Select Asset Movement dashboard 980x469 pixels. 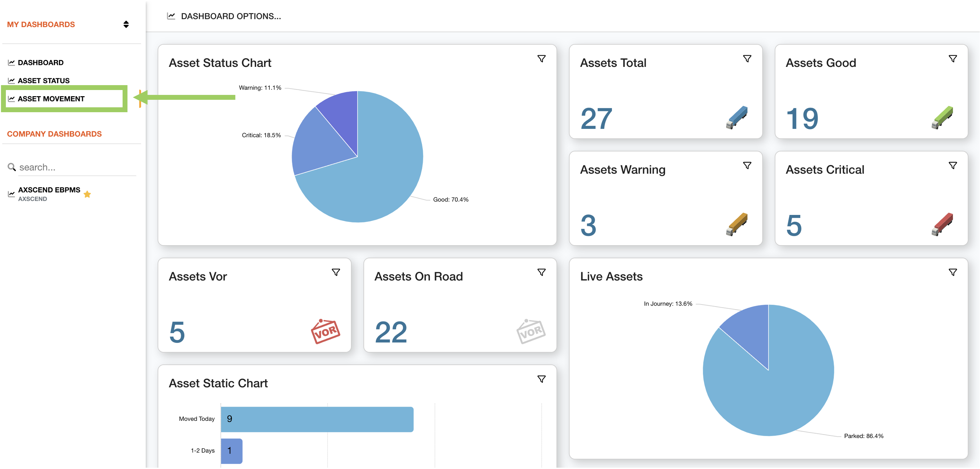click(x=51, y=99)
